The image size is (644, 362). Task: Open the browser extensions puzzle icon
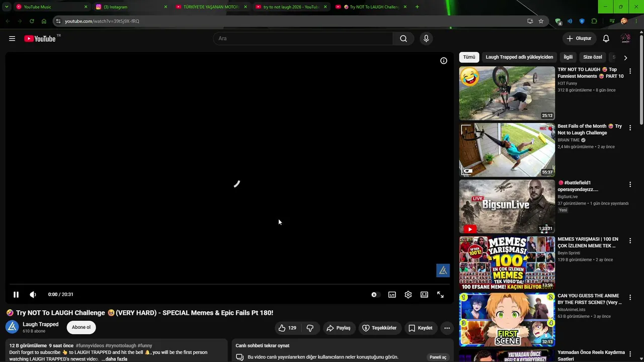click(x=594, y=21)
